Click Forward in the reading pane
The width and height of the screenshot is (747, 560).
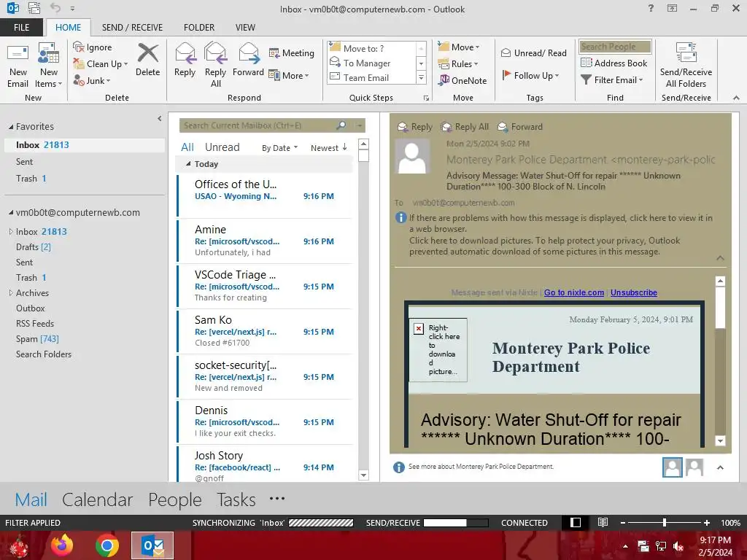[520, 127]
